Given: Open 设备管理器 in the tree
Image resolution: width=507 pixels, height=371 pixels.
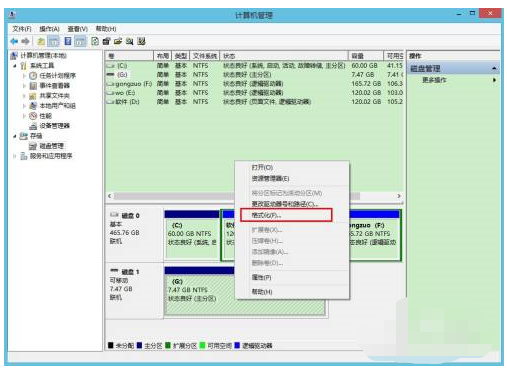Looking at the screenshot, I should [x=50, y=126].
